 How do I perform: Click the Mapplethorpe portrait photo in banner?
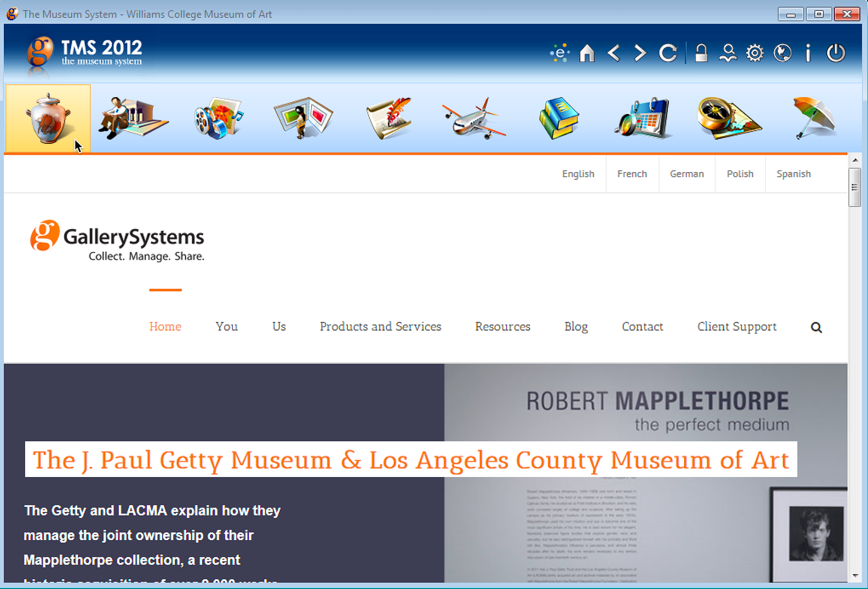pyautogui.click(x=816, y=534)
